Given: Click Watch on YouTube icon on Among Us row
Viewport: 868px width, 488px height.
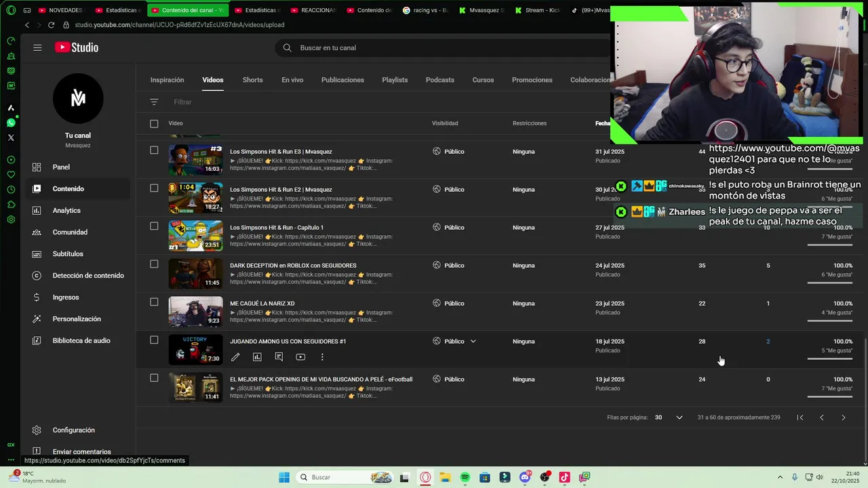Looking at the screenshot, I should (x=300, y=357).
